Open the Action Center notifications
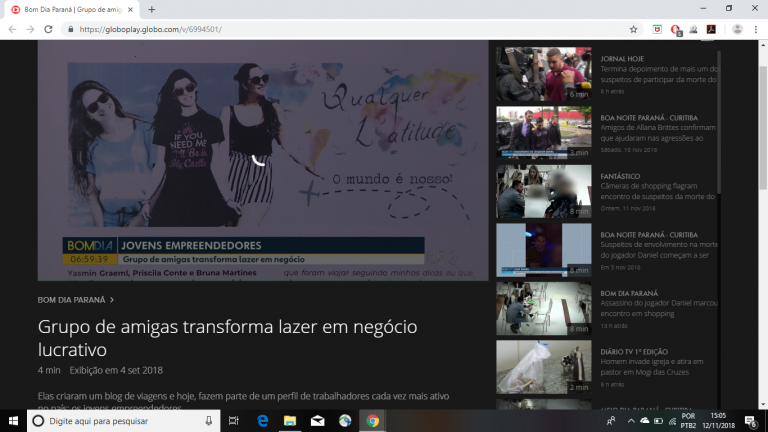The width and height of the screenshot is (768, 432). coord(751,421)
